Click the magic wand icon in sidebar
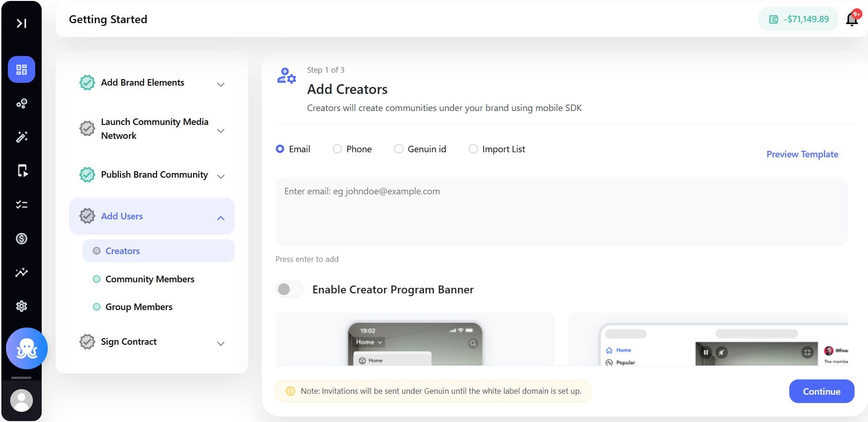The height and width of the screenshot is (422, 868). click(21, 137)
